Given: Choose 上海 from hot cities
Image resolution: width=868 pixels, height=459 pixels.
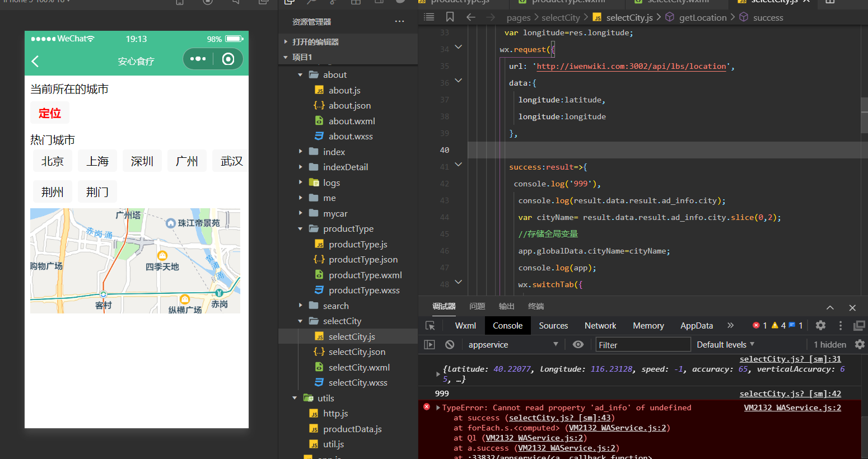Looking at the screenshot, I should coord(97,161).
